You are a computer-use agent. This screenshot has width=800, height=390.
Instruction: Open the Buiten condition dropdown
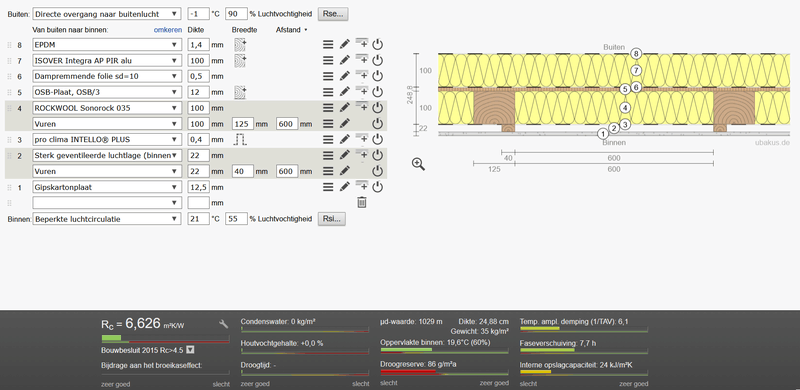click(x=107, y=14)
